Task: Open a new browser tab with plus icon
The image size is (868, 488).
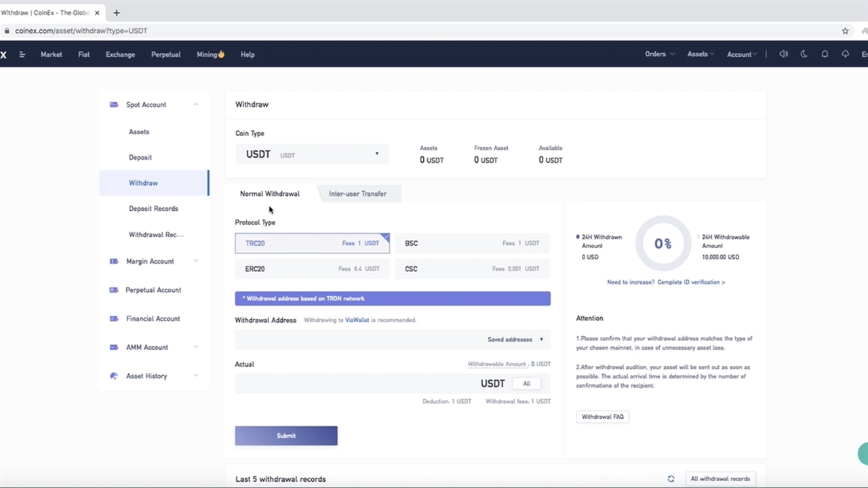Action: (117, 13)
